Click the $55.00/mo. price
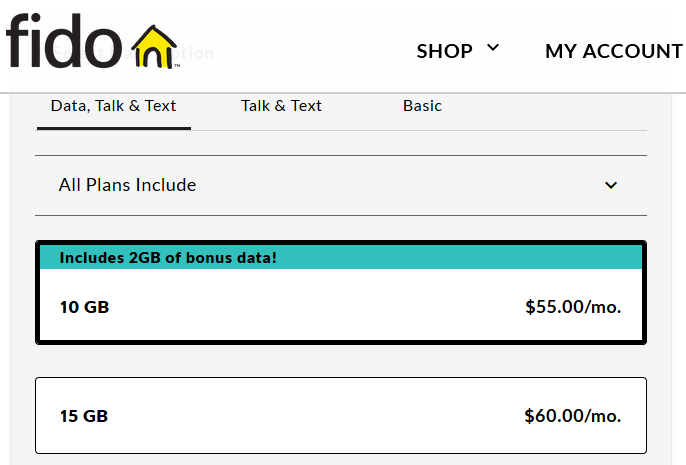This screenshot has width=686, height=465. click(573, 307)
